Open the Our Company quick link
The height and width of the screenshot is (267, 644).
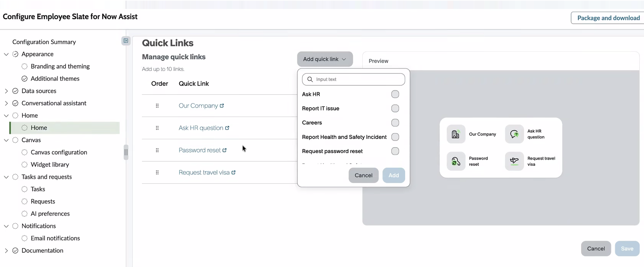pos(198,106)
